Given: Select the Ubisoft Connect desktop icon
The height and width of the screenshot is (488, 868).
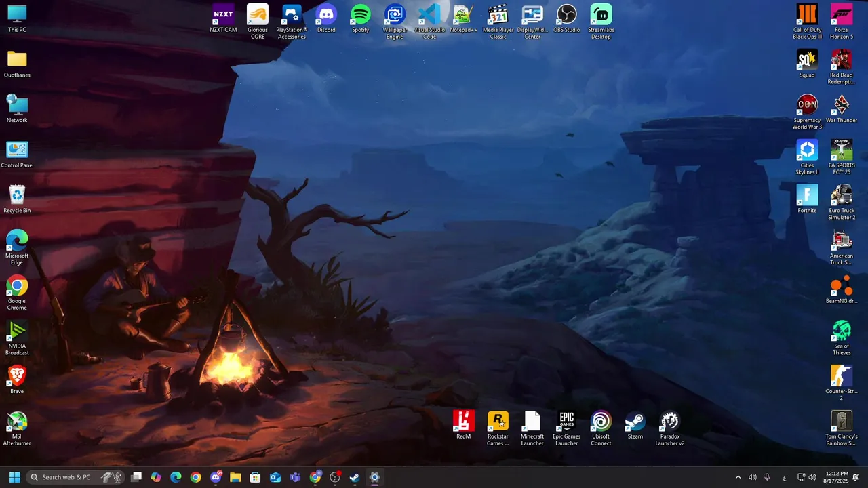Looking at the screenshot, I should (x=601, y=428).
